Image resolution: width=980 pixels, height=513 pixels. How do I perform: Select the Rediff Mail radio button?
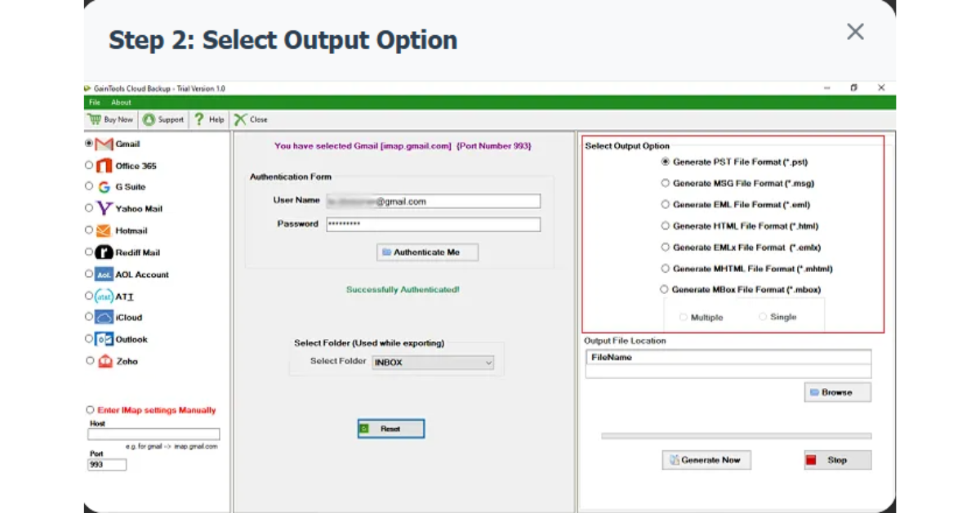point(89,252)
